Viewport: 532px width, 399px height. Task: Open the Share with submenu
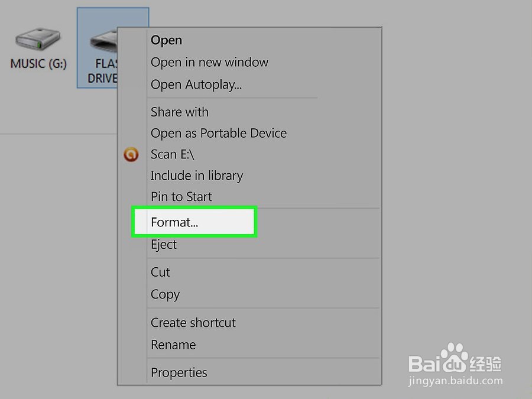179,112
